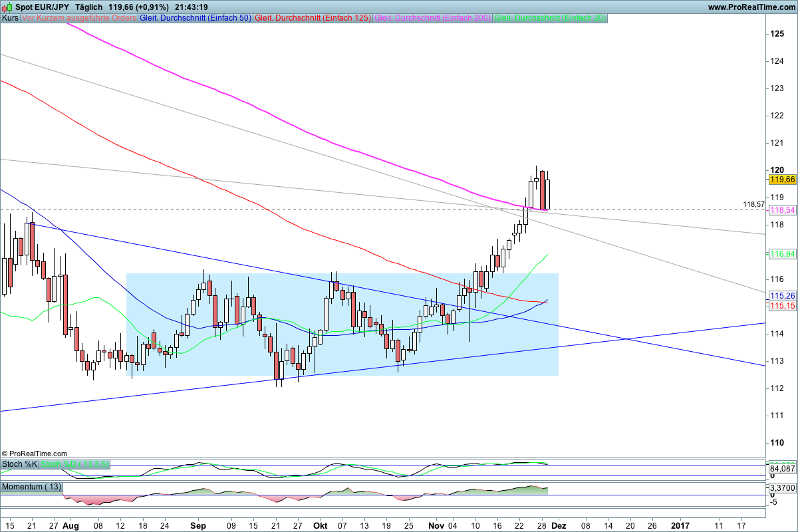The width and height of the screenshot is (798, 532).
Task: Click the light blue rectangle drawing
Action: (342, 325)
